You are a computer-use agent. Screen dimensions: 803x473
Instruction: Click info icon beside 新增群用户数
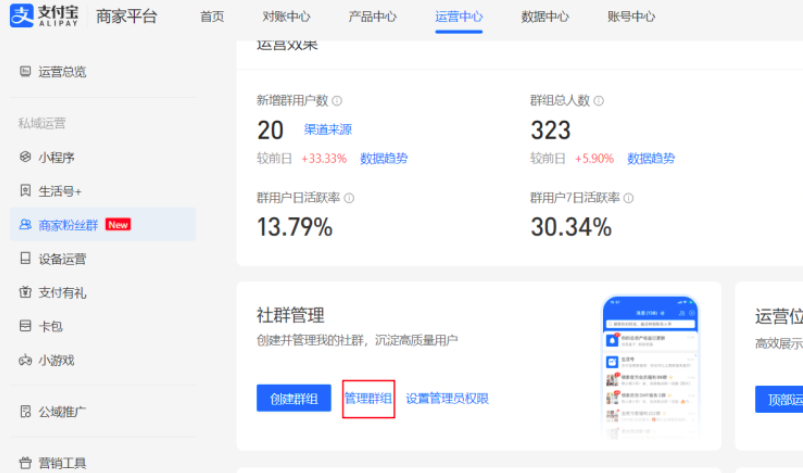pos(337,101)
